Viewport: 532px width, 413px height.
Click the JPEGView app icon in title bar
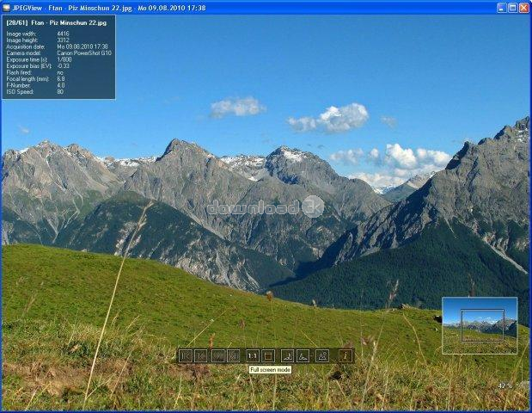(x=6, y=8)
